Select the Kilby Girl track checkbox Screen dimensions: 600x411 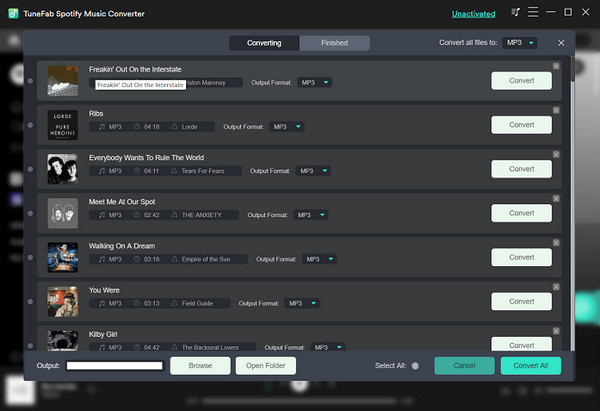click(x=30, y=346)
